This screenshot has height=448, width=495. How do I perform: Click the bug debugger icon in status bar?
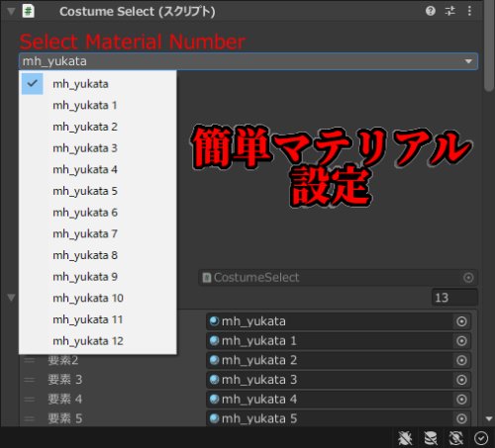pyautogui.click(x=405, y=438)
